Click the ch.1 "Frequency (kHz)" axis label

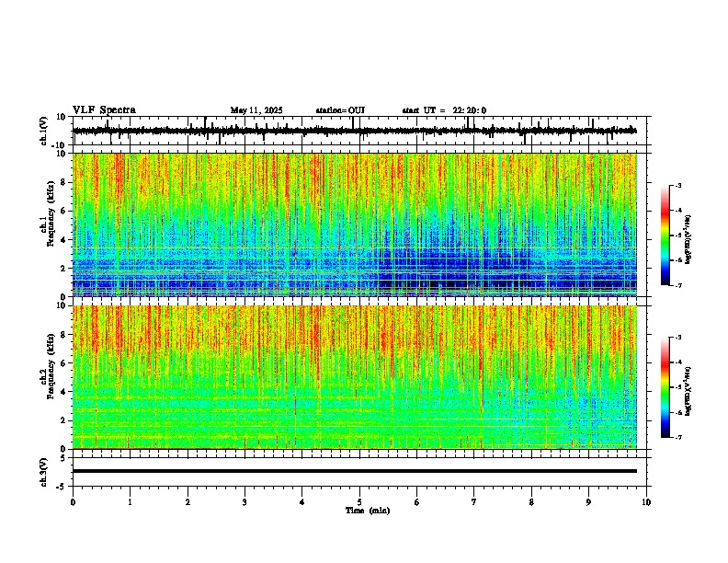point(51,214)
